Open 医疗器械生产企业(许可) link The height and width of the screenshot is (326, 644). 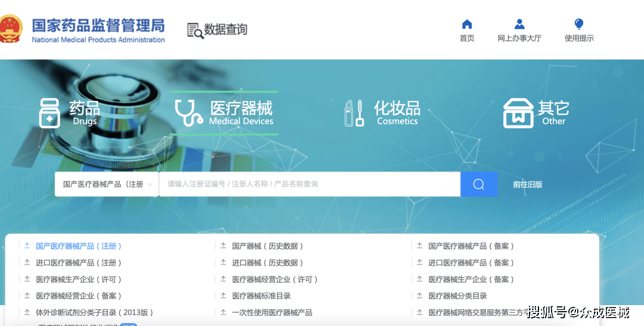79,279
